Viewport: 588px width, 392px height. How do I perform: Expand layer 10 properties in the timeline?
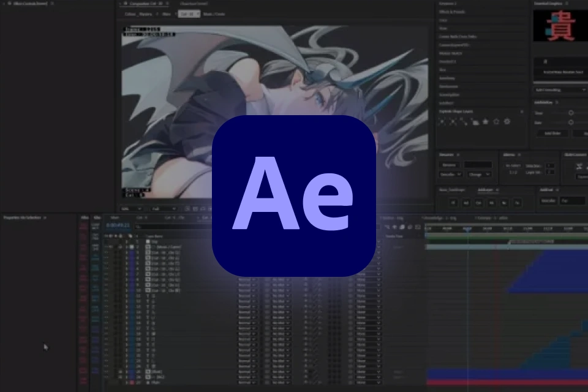127,290
